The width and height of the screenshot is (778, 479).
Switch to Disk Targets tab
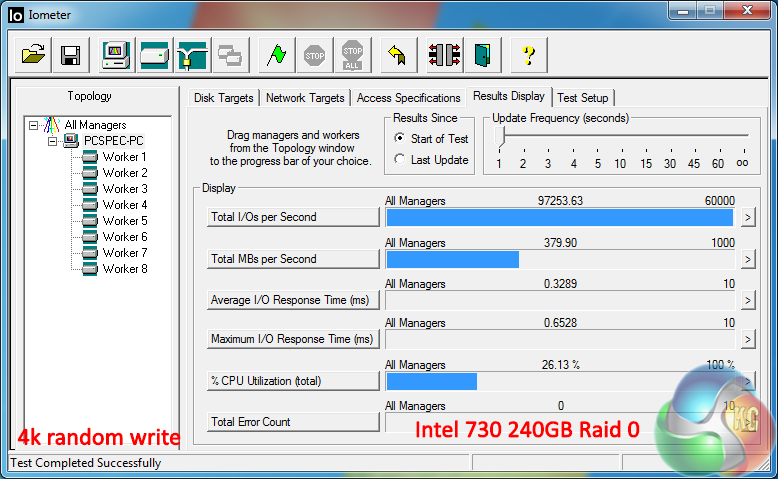click(x=223, y=98)
